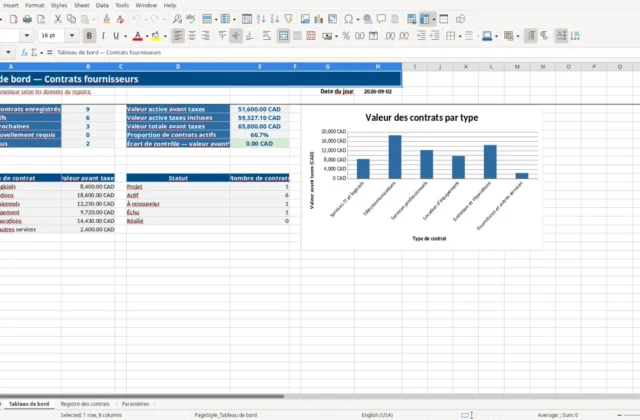Open the Tools menu
Image resolution: width=640 pixels, height=420 pixels.
(x=122, y=5)
